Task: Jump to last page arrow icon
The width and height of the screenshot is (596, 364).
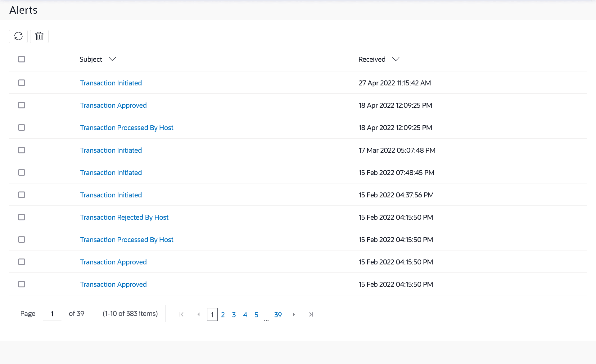Action: (x=311, y=314)
